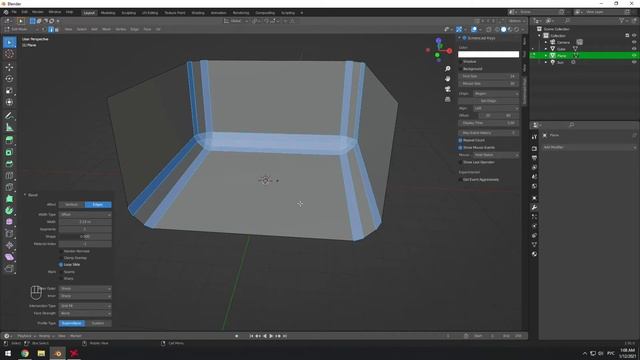The width and height of the screenshot is (640, 360).
Task: Switch perspective/orthographic view icon
Action: point(448,99)
